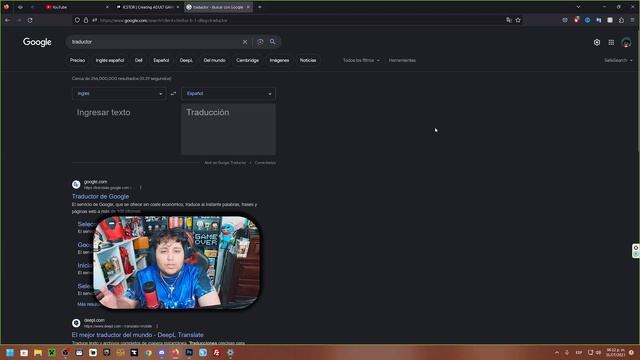Screen dimensions: 640x360
Task: Open DeepL Translate result link
Action: [138, 335]
